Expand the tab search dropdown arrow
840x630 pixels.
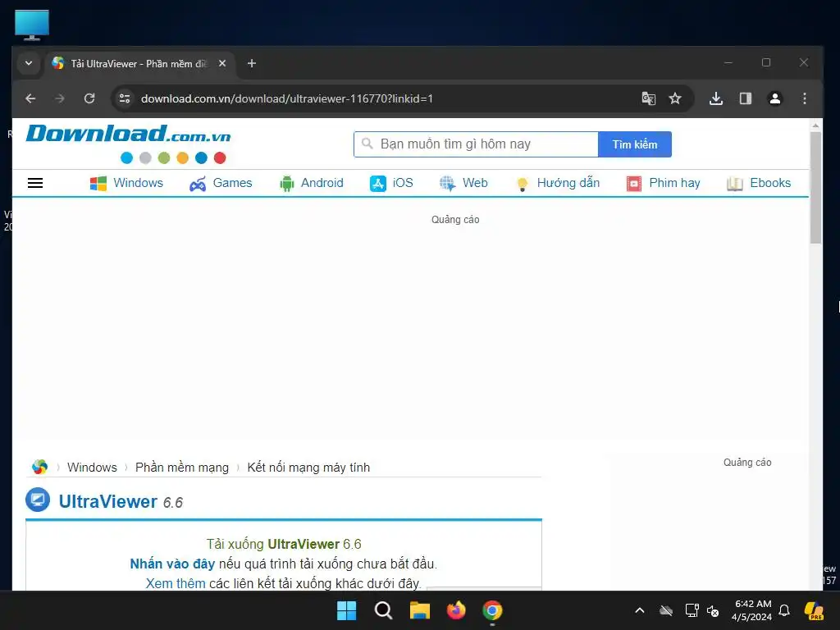pos(29,63)
